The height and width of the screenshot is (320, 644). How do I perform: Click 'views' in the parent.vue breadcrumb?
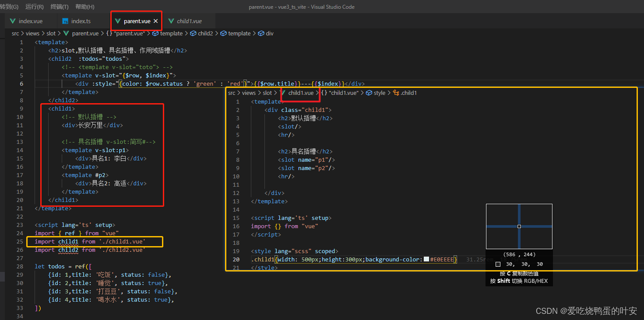click(32, 33)
